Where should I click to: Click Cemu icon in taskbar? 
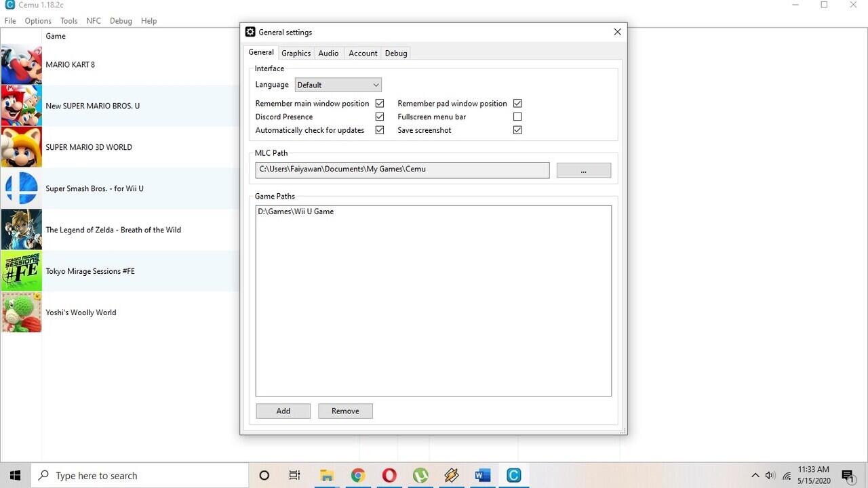[x=514, y=475]
